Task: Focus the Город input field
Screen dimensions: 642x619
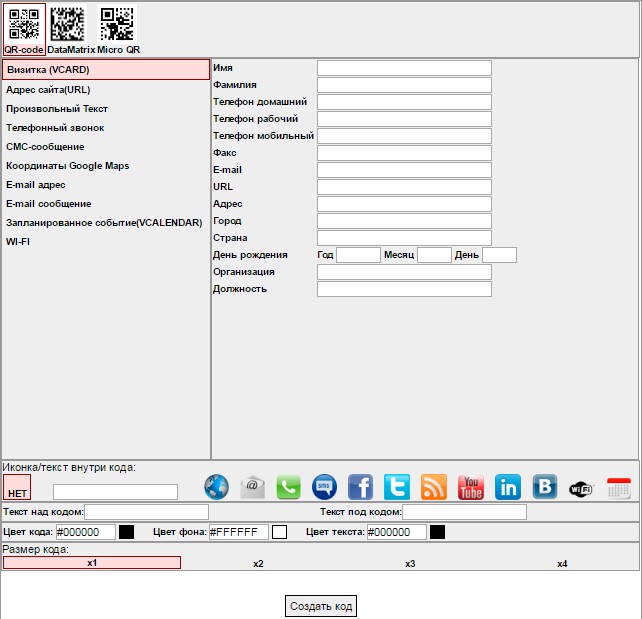Action: tap(404, 221)
